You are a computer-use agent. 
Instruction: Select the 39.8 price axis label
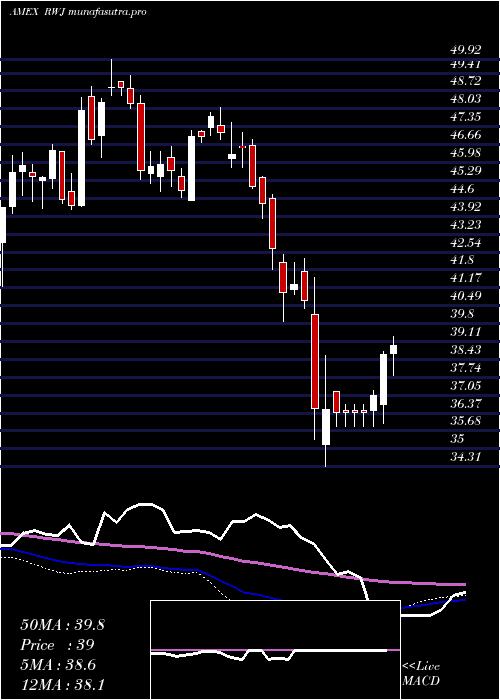(x=462, y=313)
